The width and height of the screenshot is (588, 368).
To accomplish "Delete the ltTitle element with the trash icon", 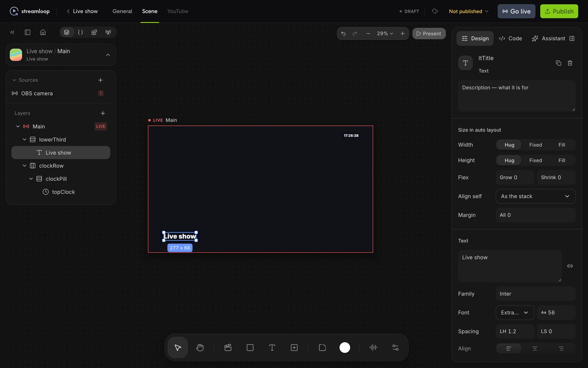I will [570, 63].
